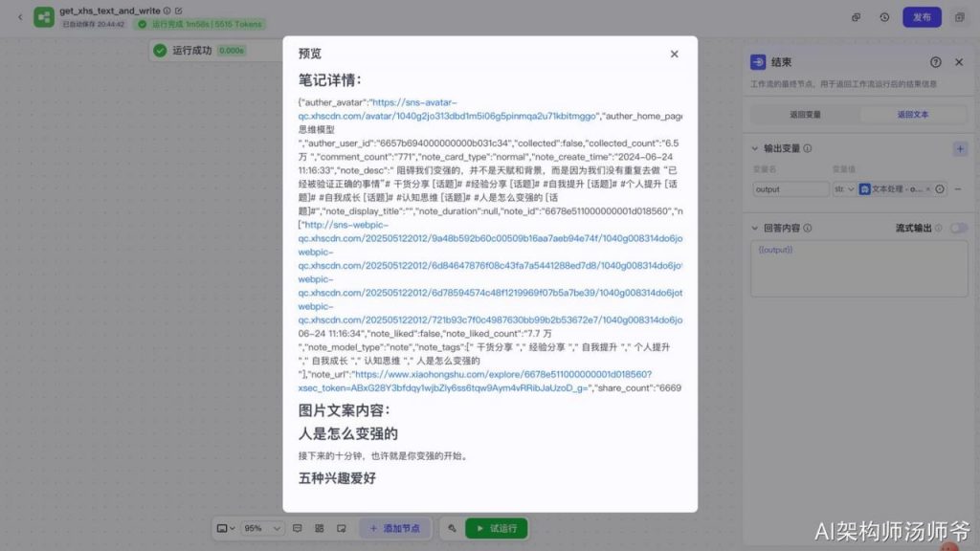This screenshot has width=980, height=551.
Task: Collapse the 输出变量 section chevron
Action: point(755,148)
